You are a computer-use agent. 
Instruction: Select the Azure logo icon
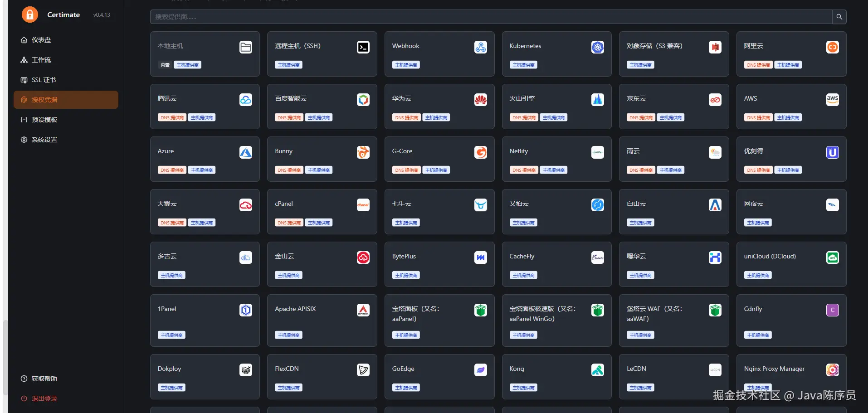pos(246,152)
